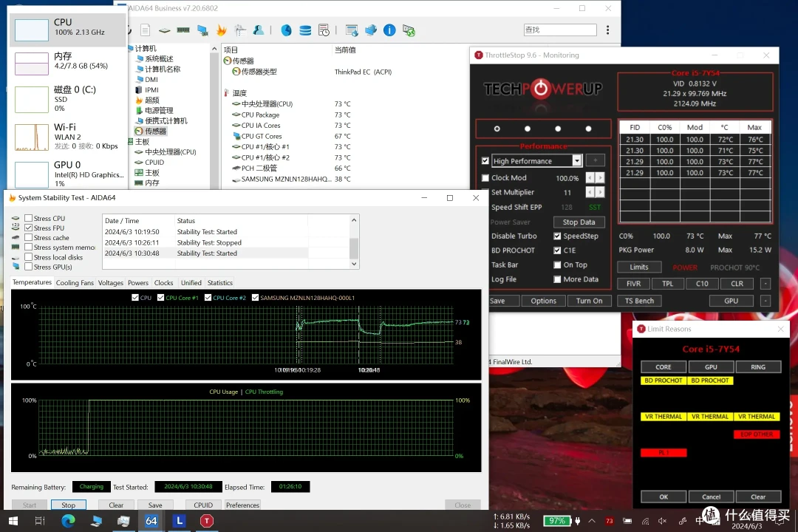798x532 pixels.
Task: Decrease Set Multiplier with left arrow
Action: pyautogui.click(x=590, y=192)
